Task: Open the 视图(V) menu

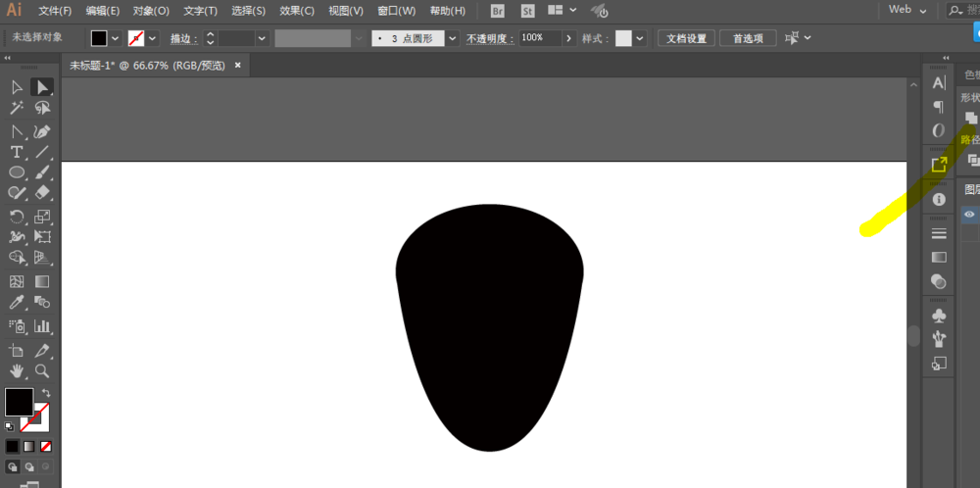Action: coord(346,11)
